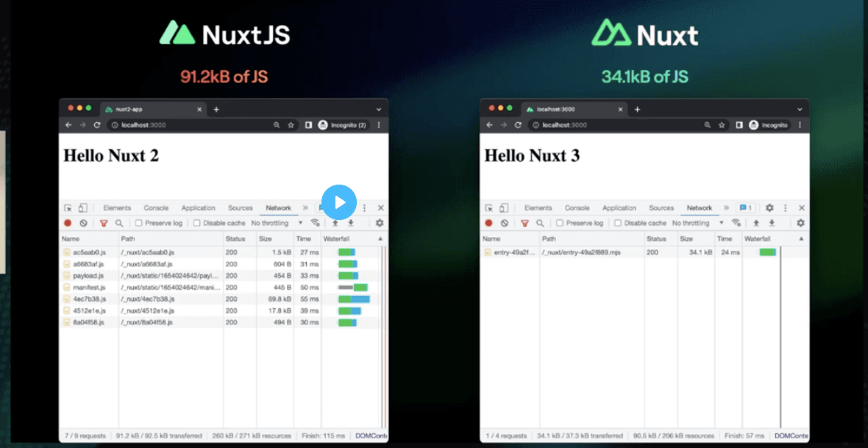This screenshot has height=448, width=868.
Task: Open search in Nuxt 2 DevTools network panel
Action: tap(119, 223)
